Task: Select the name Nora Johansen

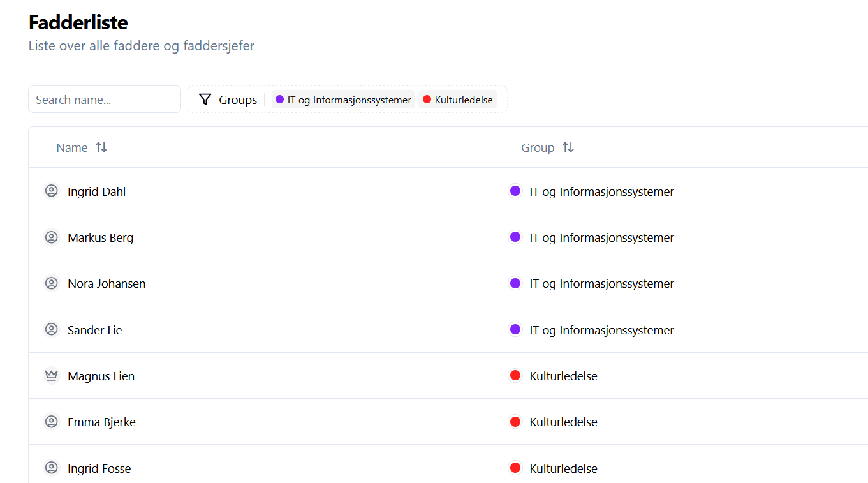Action: (107, 283)
